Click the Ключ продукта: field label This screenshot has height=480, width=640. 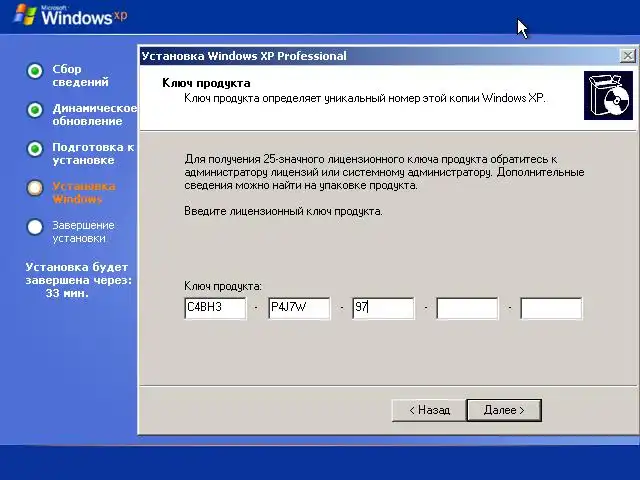(223, 286)
